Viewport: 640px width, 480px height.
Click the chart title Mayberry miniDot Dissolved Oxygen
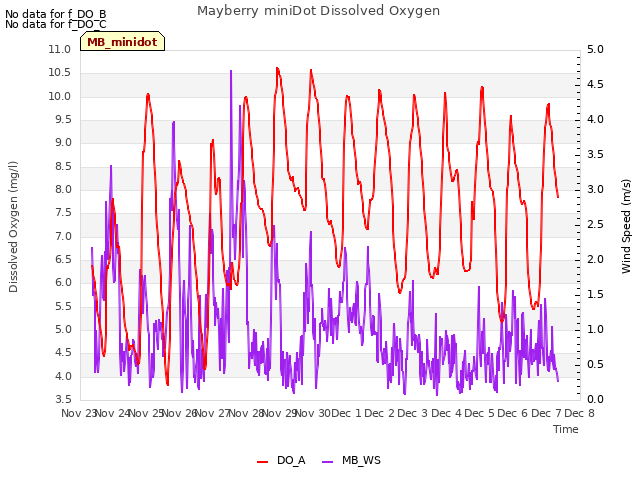(x=318, y=11)
